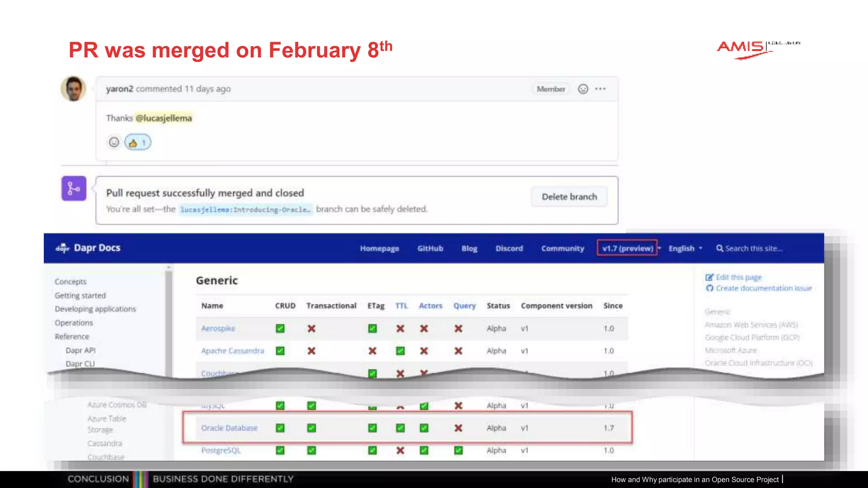Click the 1.7 Since value for Oracle Database

point(609,428)
